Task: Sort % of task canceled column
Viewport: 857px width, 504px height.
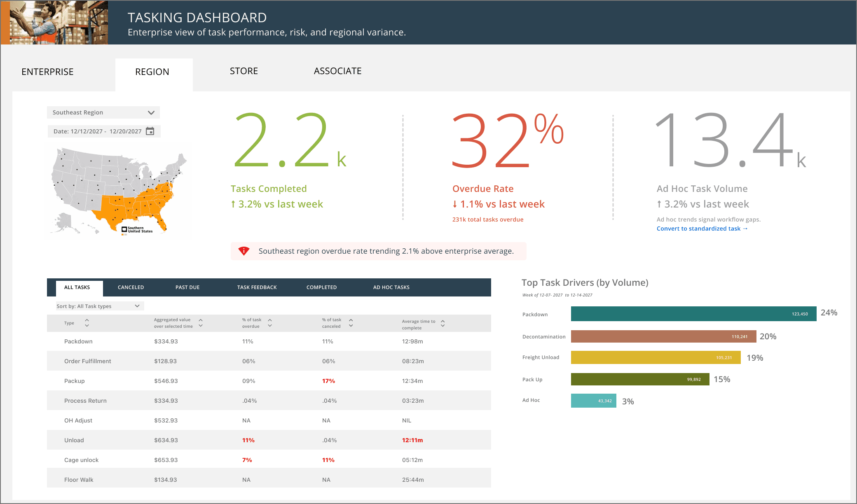Action: pos(351,323)
